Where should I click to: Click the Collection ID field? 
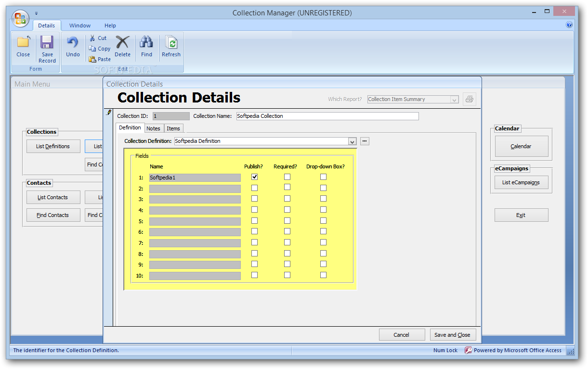point(171,116)
